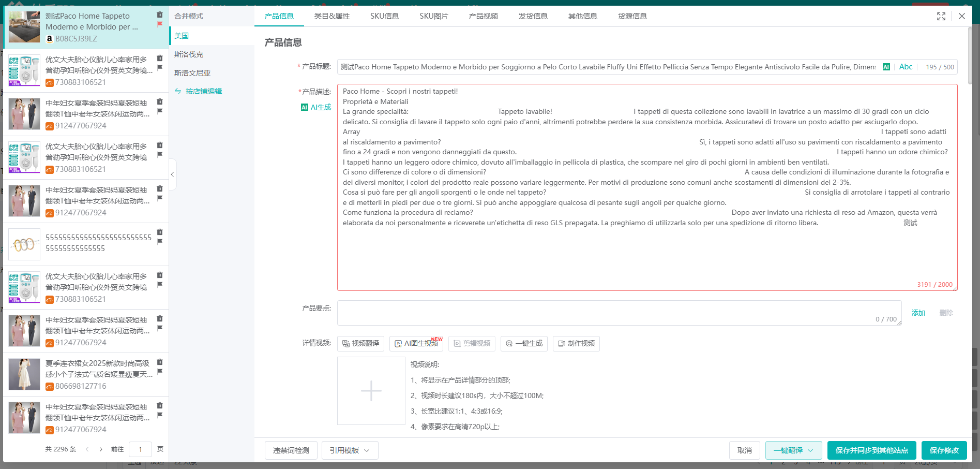Open the SKU信息 tab
Viewport: 980px width, 469px height.
(385, 16)
